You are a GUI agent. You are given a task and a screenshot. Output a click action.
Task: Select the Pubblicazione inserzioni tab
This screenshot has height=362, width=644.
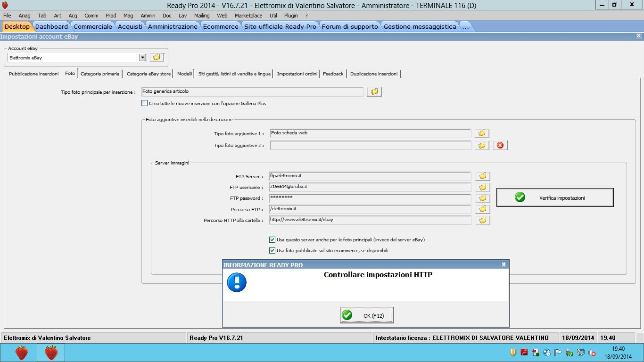pyautogui.click(x=34, y=74)
